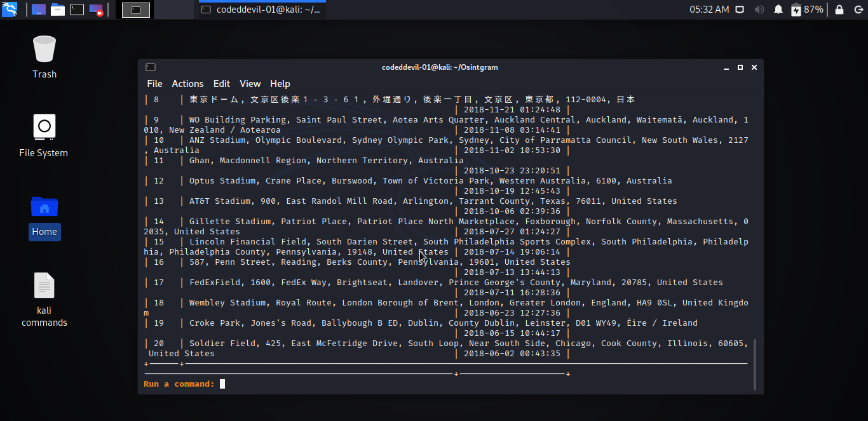Click timestamp 2018-11-21 01:24:48
This screenshot has width=868, height=421.
512,109
